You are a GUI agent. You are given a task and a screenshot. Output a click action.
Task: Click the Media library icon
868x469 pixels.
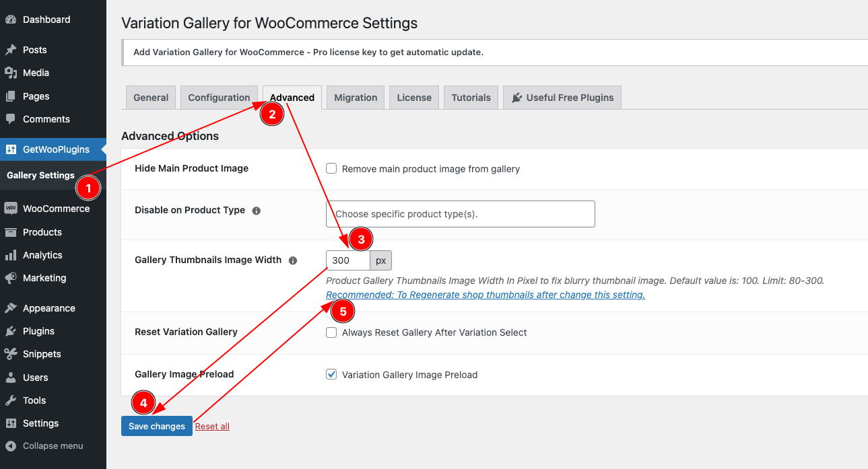tap(11, 73)
